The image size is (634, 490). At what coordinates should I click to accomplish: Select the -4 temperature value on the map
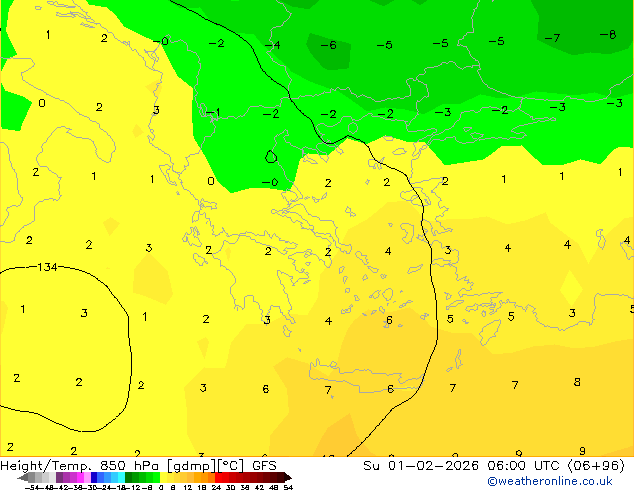click(273, 45)
